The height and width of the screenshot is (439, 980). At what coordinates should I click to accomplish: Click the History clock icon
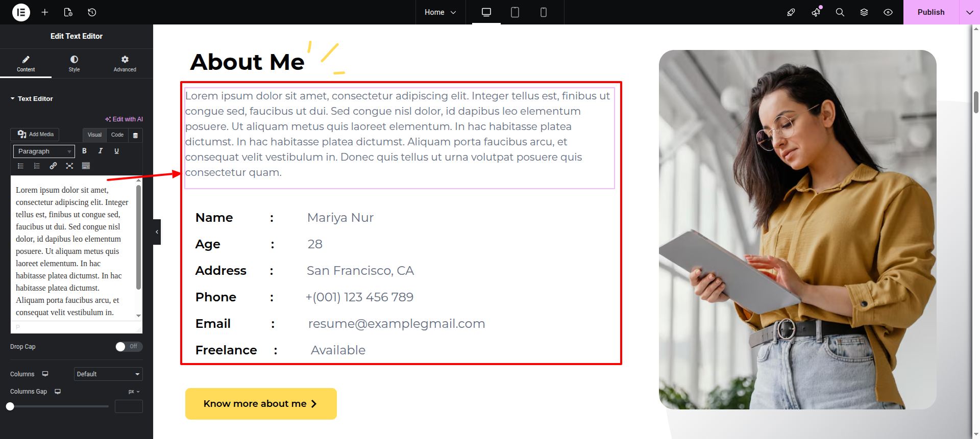92,12
